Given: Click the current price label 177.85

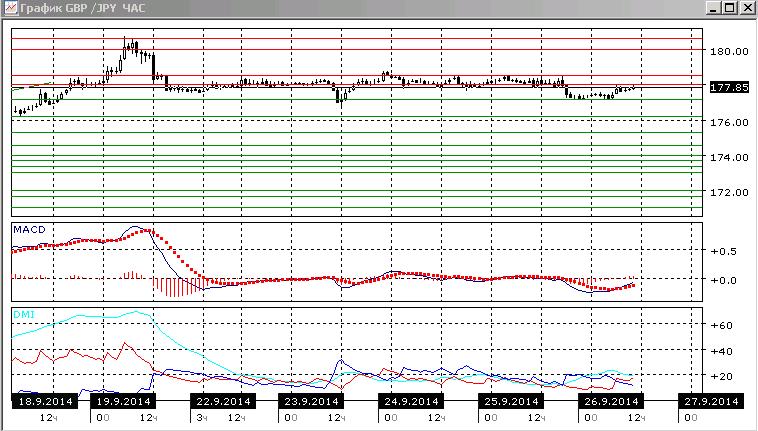Looking at the screenshot, I should click(x=729, y=87).
